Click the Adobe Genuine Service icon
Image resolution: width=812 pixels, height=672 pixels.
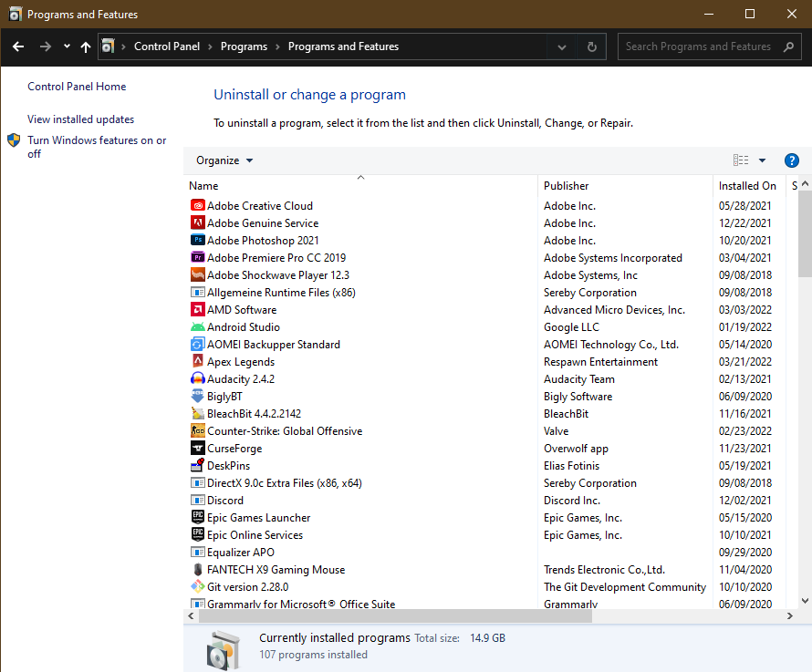[197, 222]
